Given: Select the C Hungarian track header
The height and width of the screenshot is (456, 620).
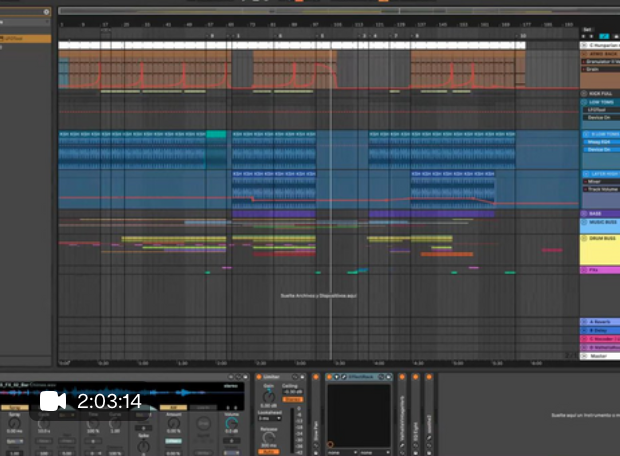Looking at the screenshot, I should [600, 45].
